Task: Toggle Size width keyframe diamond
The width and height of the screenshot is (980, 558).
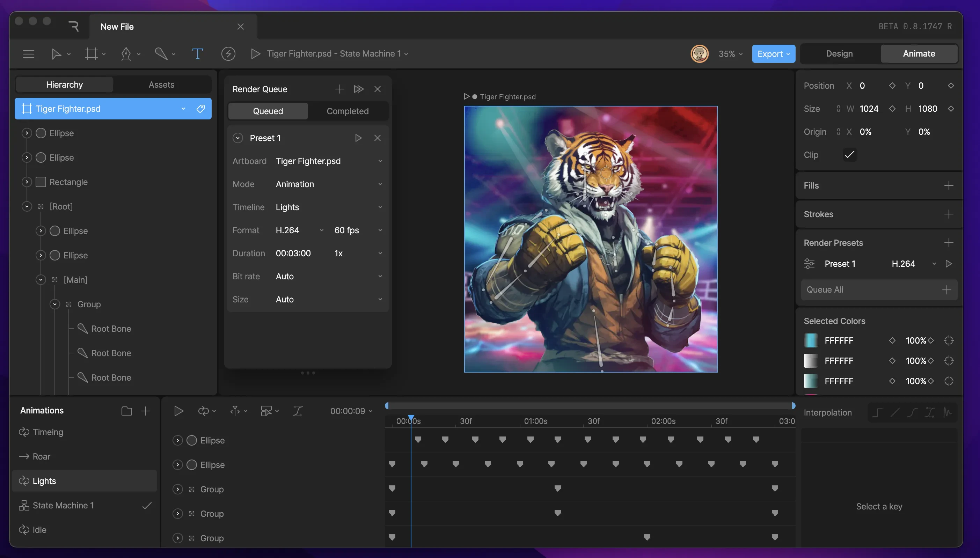Action: point(892,109)
